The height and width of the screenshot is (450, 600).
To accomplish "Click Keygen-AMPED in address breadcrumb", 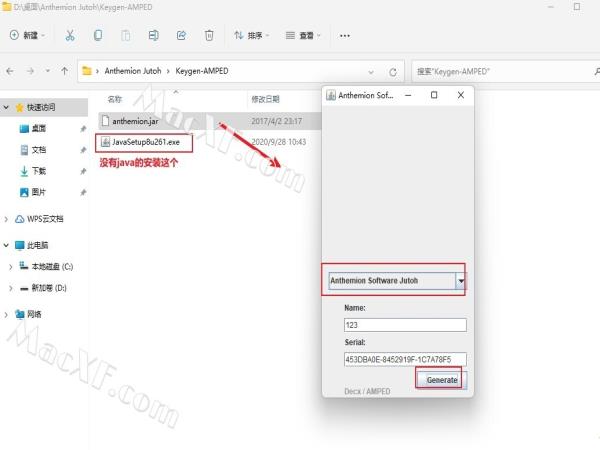I will [x=202, y=71].
